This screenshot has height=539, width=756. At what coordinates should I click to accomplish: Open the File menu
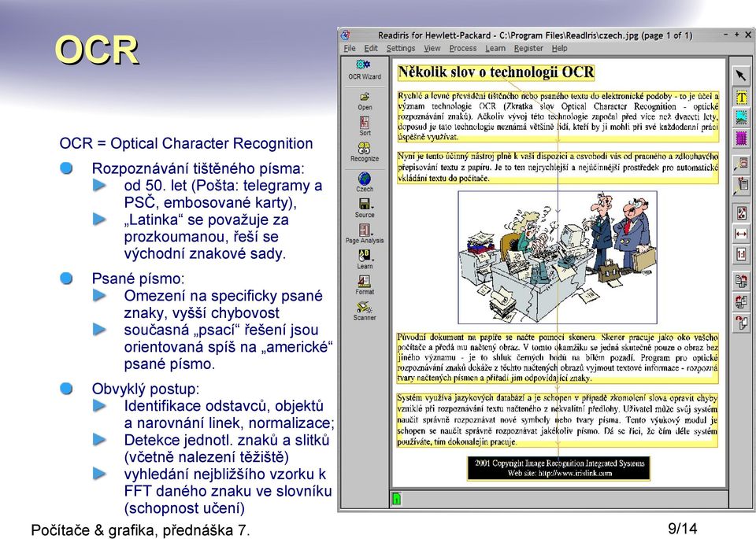(350, 48)
